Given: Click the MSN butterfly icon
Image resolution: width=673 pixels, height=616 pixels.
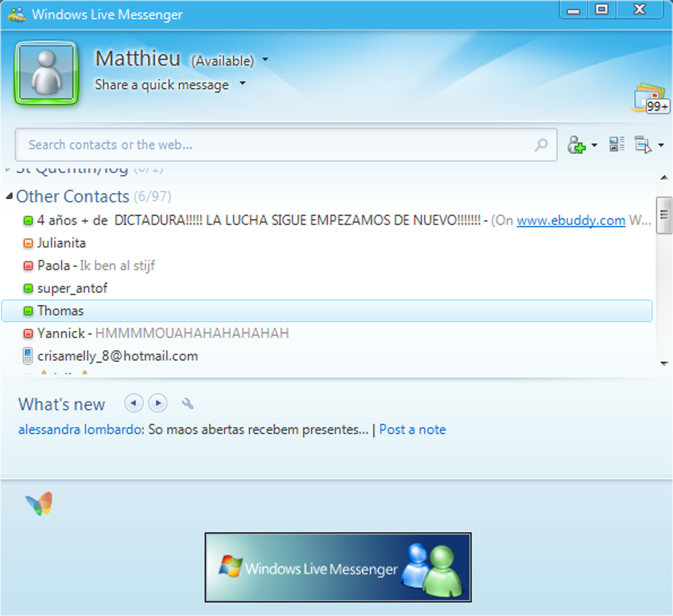Looking at the screenshot, I should [39, 504].
